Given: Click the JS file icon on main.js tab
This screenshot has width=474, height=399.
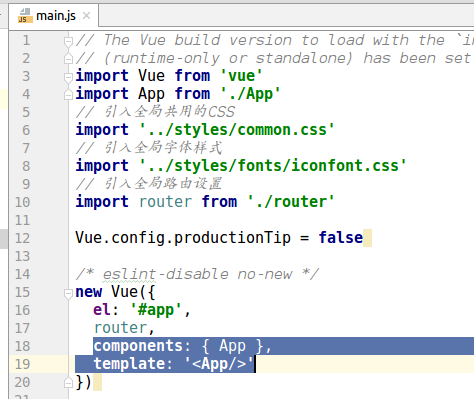Looking at the screenshot, I should tap(25, 16).
